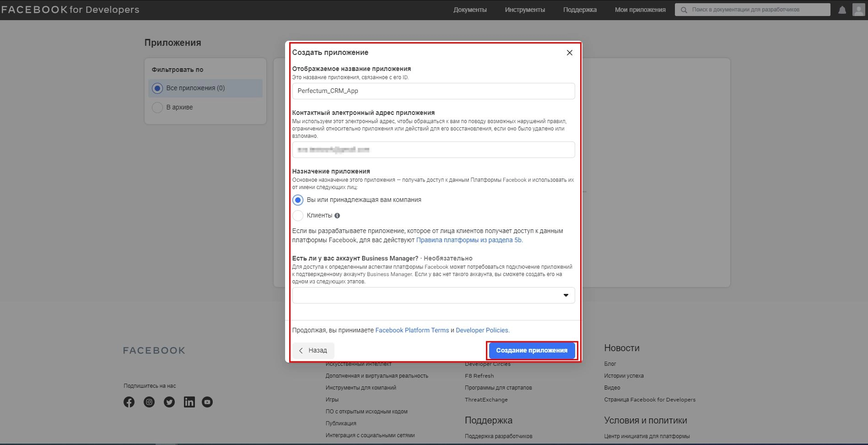Open Инструменты для компаний footer link
This screenshot has width=868, height=445.
[x=361, y=388]
